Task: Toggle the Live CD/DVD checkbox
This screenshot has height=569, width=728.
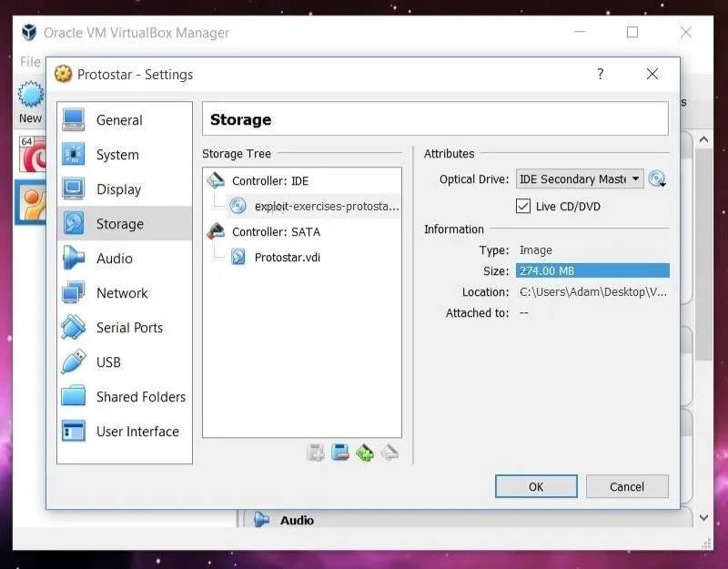Action: (523, 207)
